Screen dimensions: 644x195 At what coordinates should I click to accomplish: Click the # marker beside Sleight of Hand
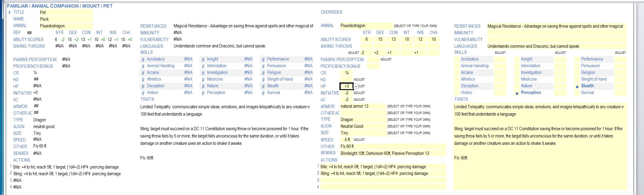(x=263, y=80)
